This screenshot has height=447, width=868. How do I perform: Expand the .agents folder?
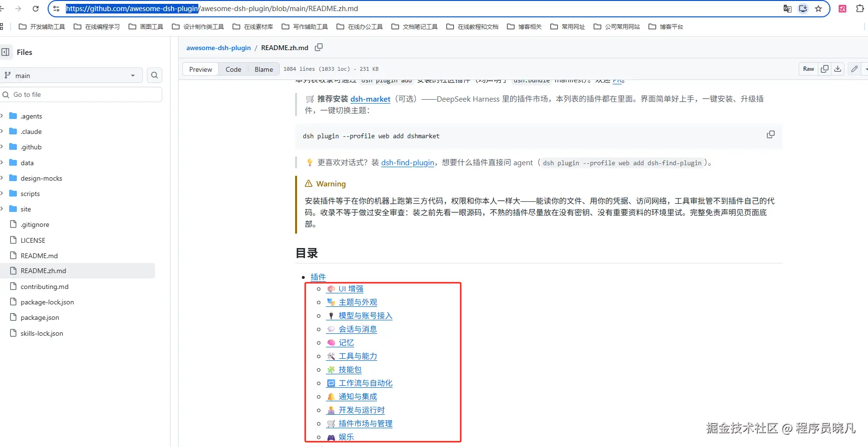point(2,116)
